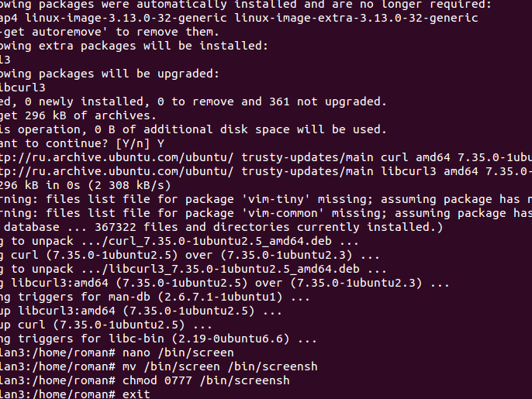Click the 'linux-image-extra-3.13.0-32-generic' package name

point(356,18)
